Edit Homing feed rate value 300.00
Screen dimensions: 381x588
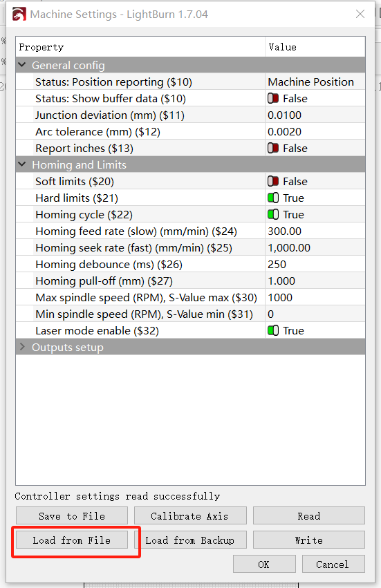315,231
